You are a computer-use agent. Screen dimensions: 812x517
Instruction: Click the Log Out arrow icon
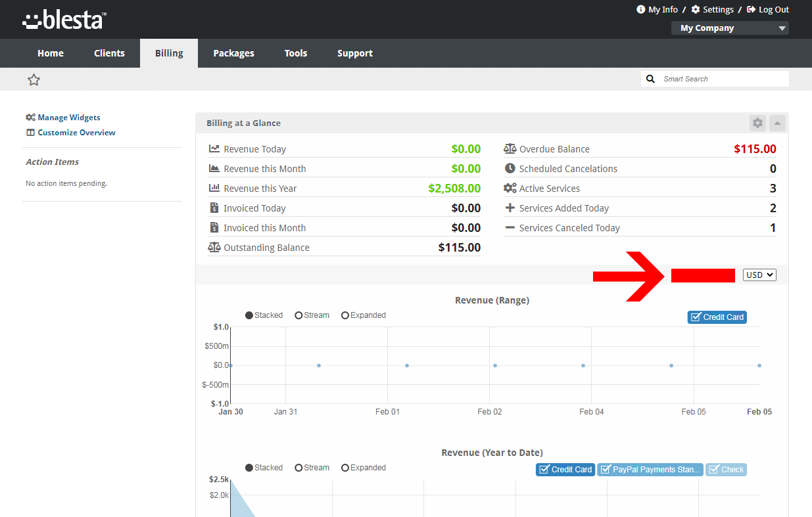click(x=752, y=10)
